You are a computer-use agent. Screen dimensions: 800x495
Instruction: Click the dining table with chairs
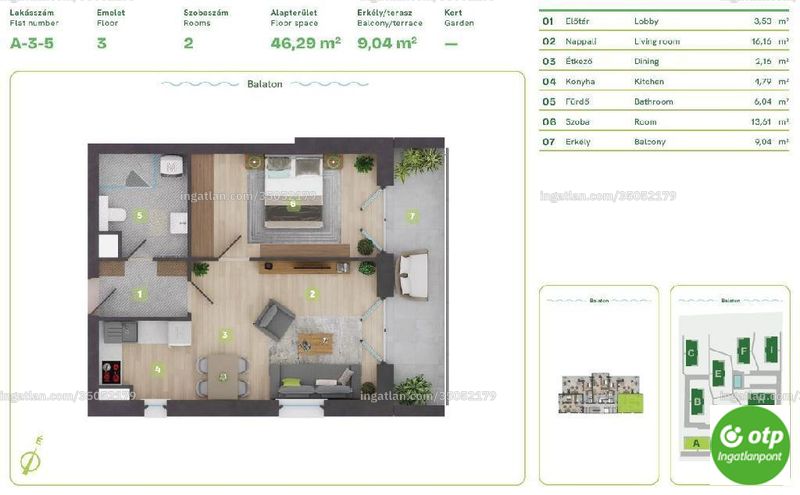222,376
